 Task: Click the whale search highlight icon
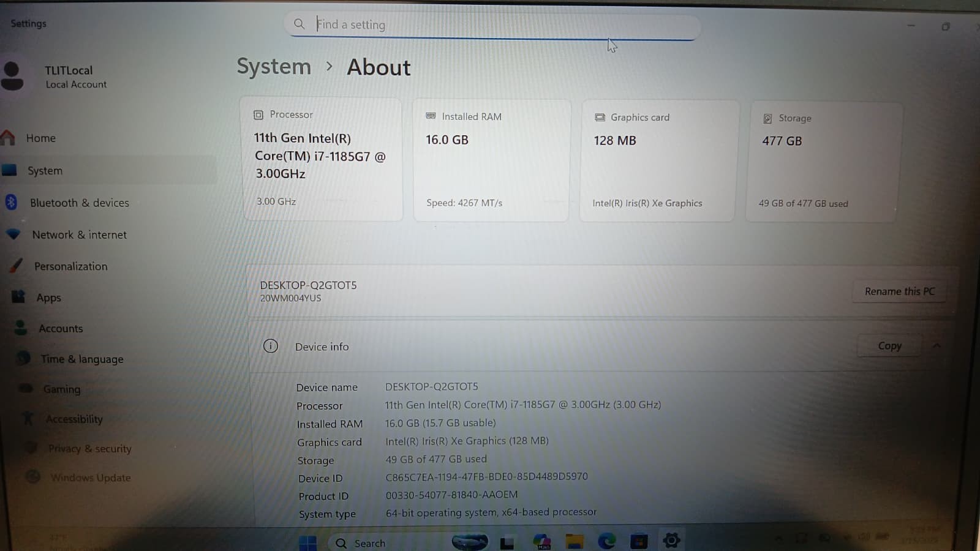click(470, 542)
